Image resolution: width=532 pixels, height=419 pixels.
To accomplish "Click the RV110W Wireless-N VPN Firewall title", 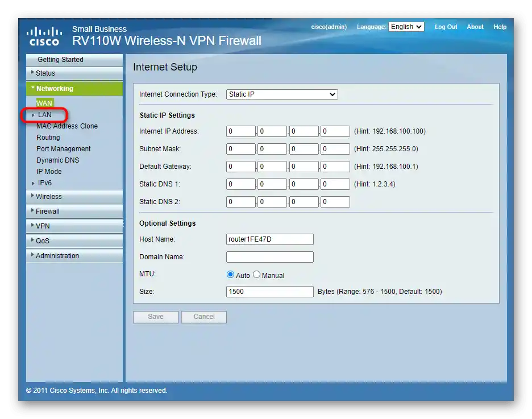I will pyautogui.click(x=167, y=41).
